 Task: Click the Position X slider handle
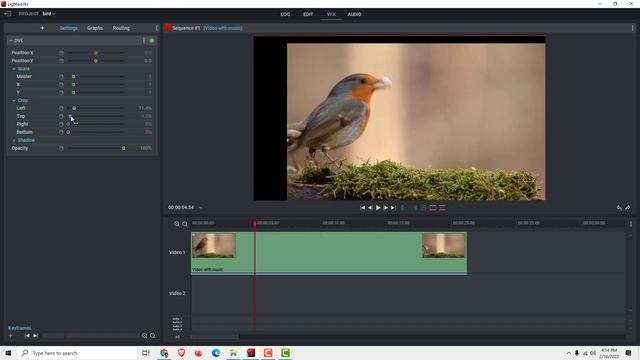click(96, 53)
